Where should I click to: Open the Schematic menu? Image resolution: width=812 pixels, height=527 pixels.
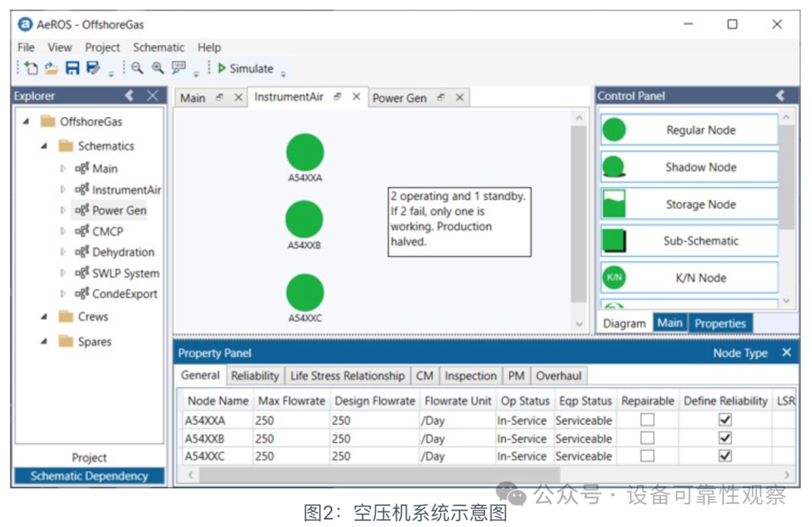click(x=159, y=47)
